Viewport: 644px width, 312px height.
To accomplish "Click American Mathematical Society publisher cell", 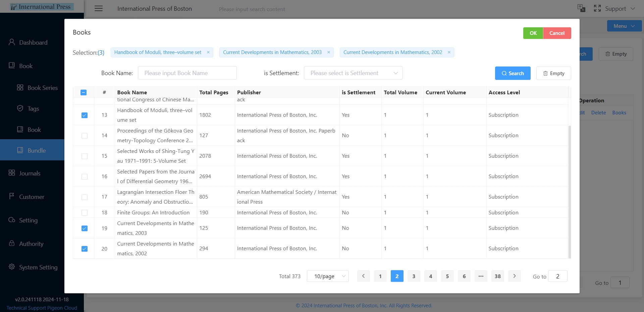I will point(287,197).
